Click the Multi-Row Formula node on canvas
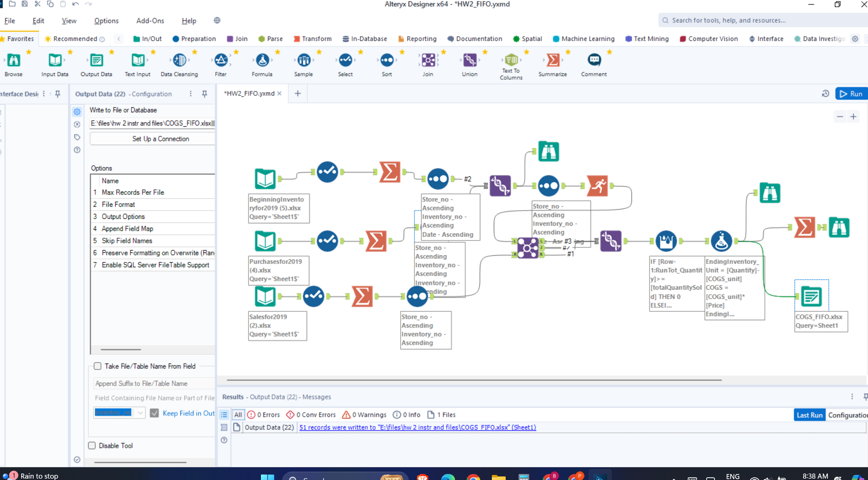 click(666, 241)
